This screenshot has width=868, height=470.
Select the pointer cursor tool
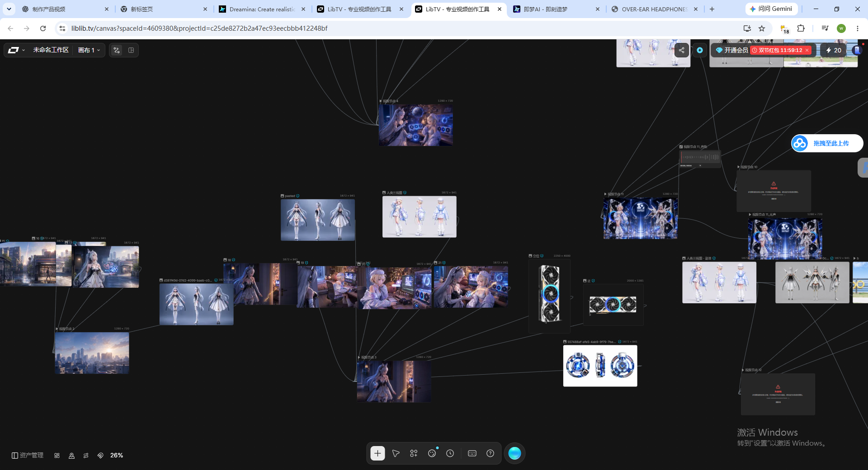pyautogui.click(x=396, y=453)
